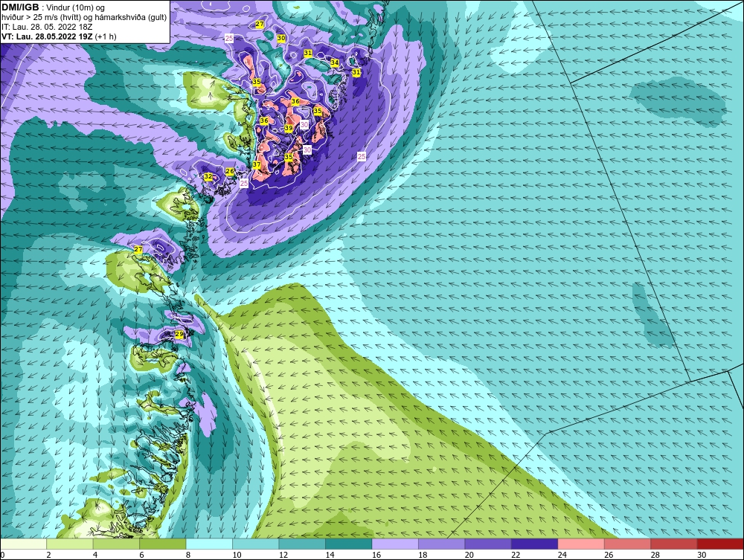Screen dimensions: 744x560
Task: Select the yellow 29 gust label
Action: click(x=179, y=335)
